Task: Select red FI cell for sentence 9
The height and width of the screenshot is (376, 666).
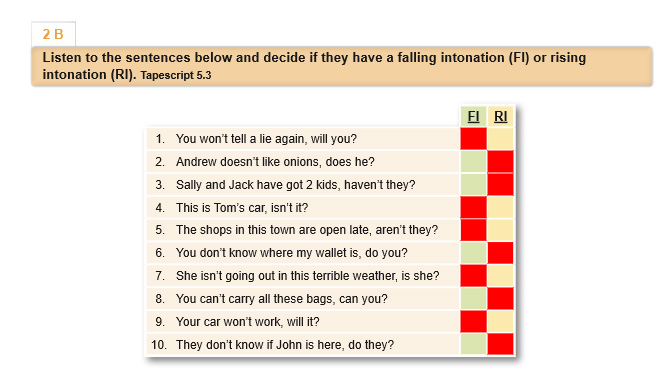Action: click(x=474, y=322)
